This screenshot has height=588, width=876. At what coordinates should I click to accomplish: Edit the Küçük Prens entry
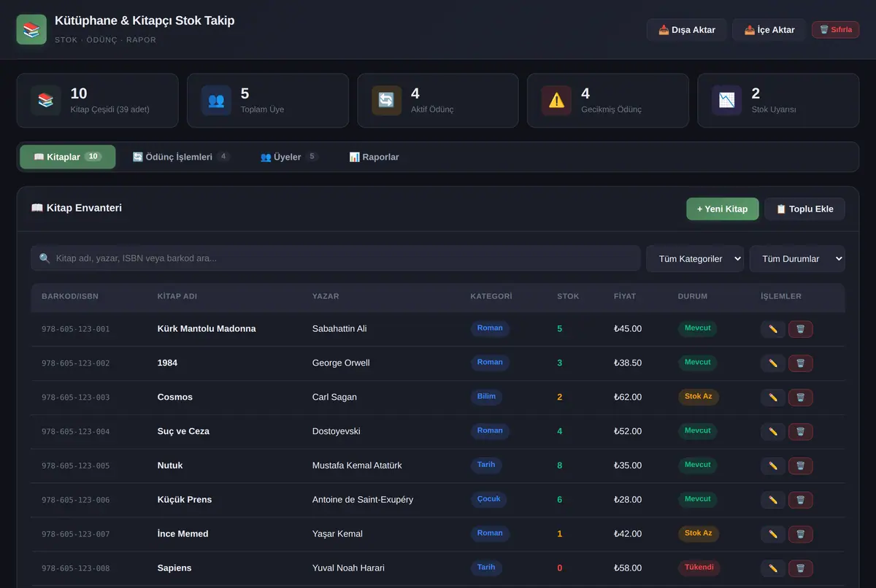click(773, 500)
